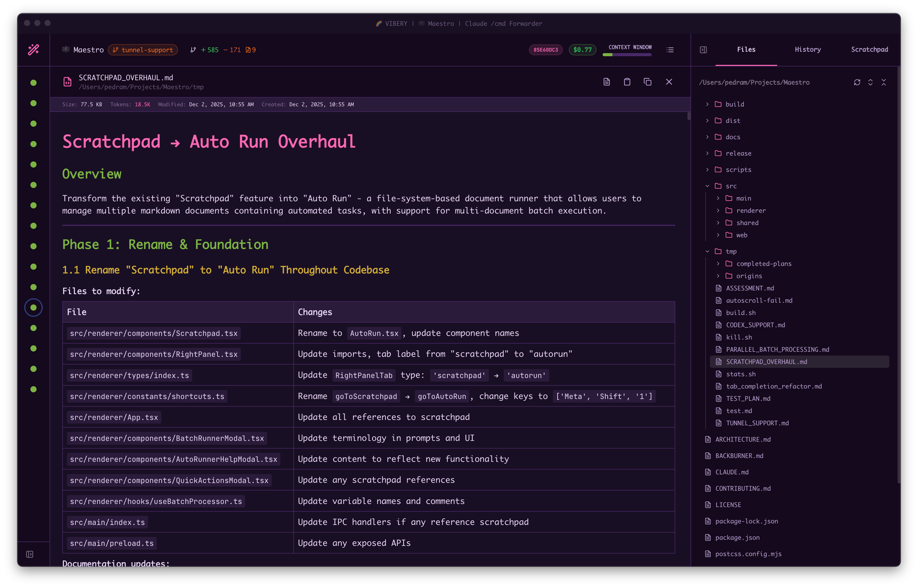The width and height of the screenshot is (918, 588).
Task: Switch to the Scratchpad tab
Action: pyautogui.click(x=869, y=50)
